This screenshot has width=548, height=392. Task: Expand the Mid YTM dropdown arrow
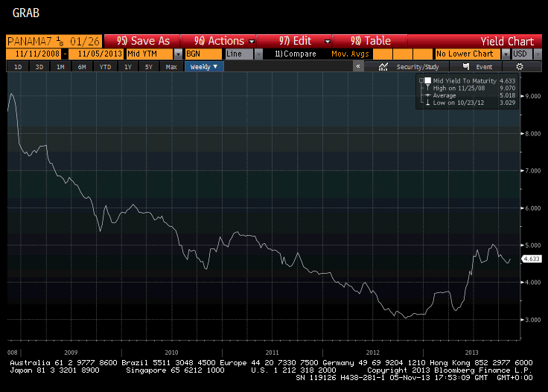178,54
